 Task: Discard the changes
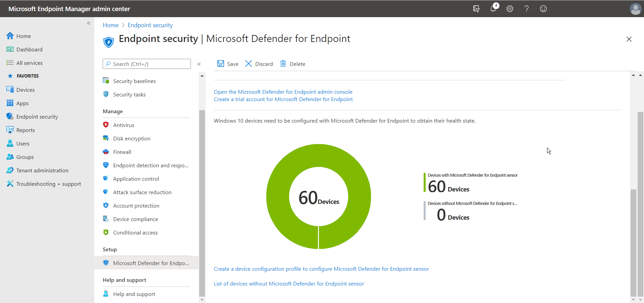point(259,64)
